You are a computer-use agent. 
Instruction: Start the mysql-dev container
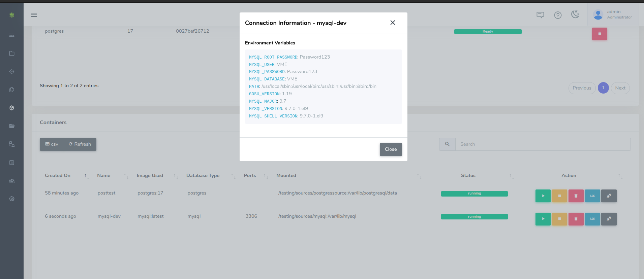point(543,219)
